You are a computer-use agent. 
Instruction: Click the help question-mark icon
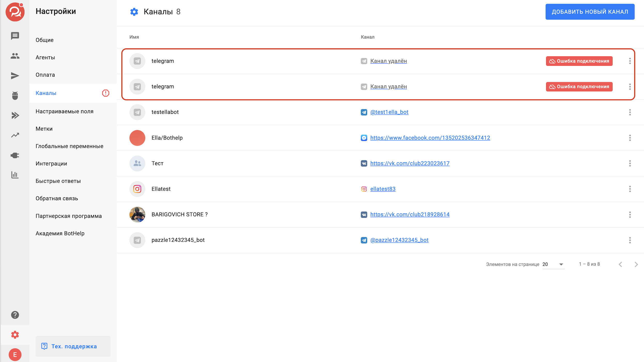coord(15,315)
